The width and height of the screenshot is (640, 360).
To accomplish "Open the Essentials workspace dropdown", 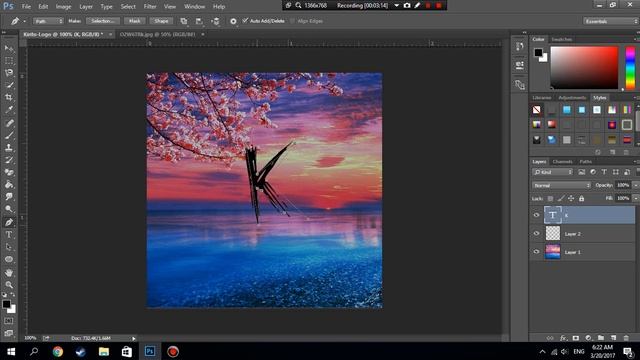I will [611, 21].
